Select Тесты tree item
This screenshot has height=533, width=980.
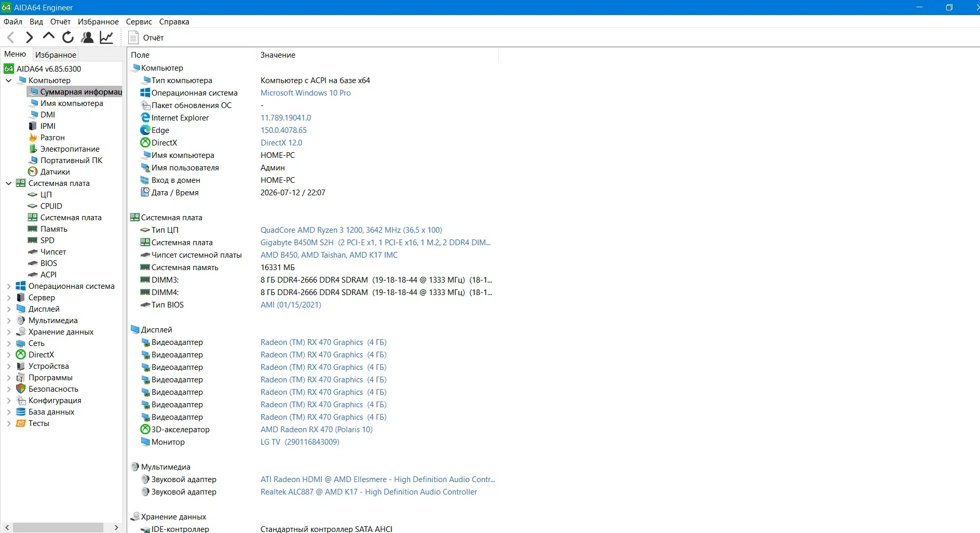click(x=39, y=423)
